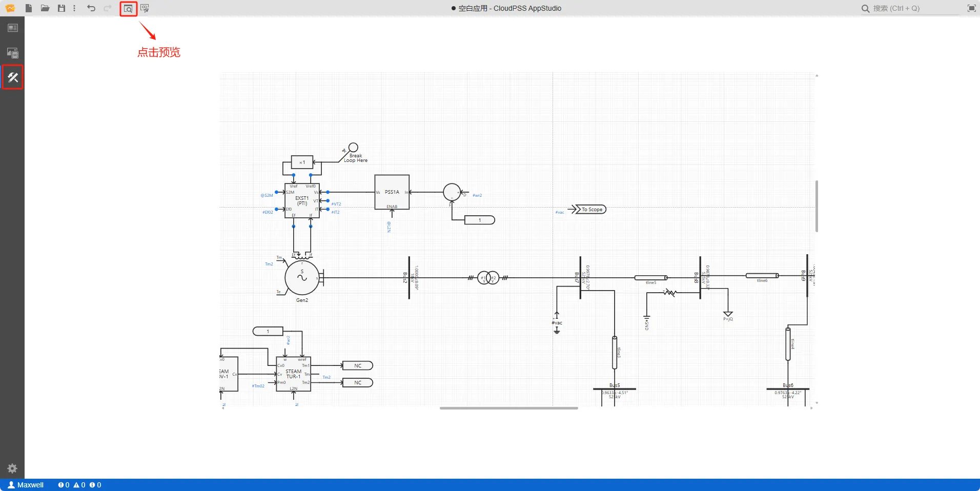Select the PSS1A stabilizer block
980x491 pixels.
point(392,192)
